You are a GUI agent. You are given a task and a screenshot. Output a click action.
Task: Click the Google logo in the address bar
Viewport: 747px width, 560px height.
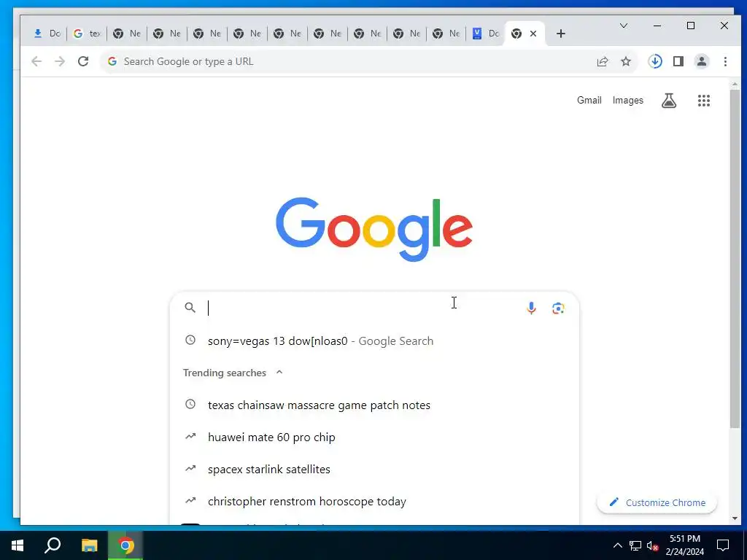(x=112, y=61)
